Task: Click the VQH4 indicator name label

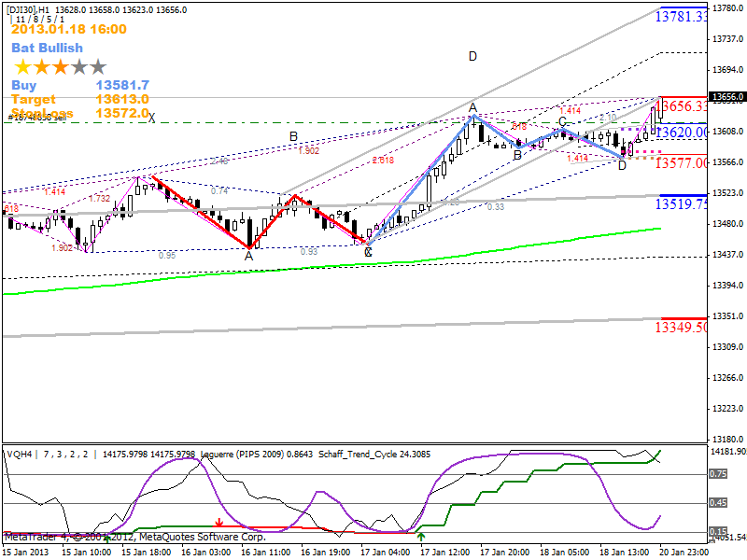Action: point(19,455)
